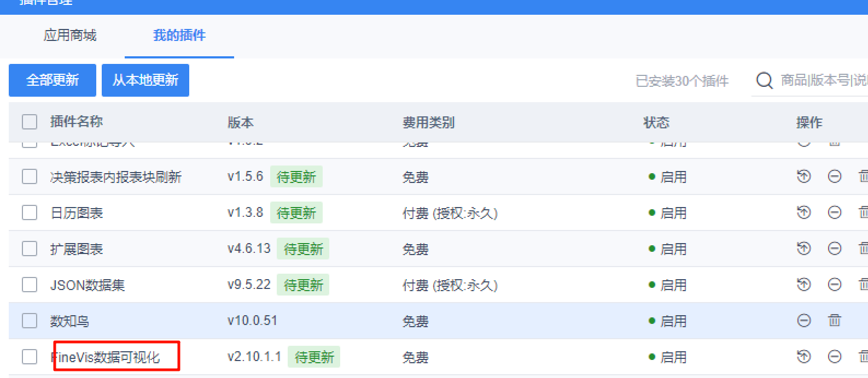Delete 数知鸟 plugin with trash icon
868x378 pixels.
click(x=835, y=321)
